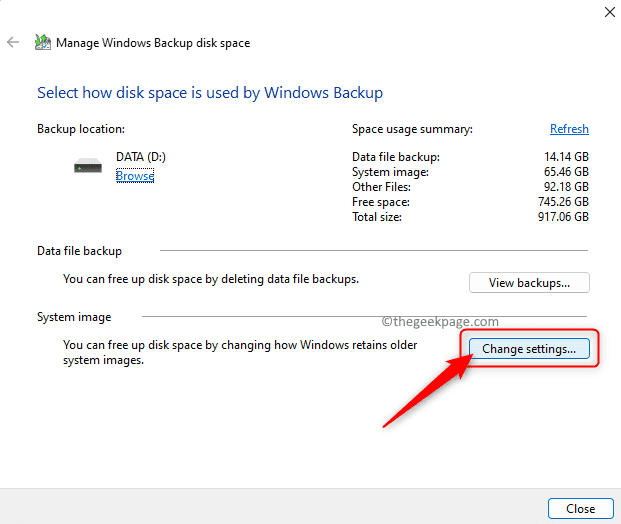The image size is (621, 524).
Task: Click the 'Manage Windows Backup disk space' title
Action: pos(153,43)
